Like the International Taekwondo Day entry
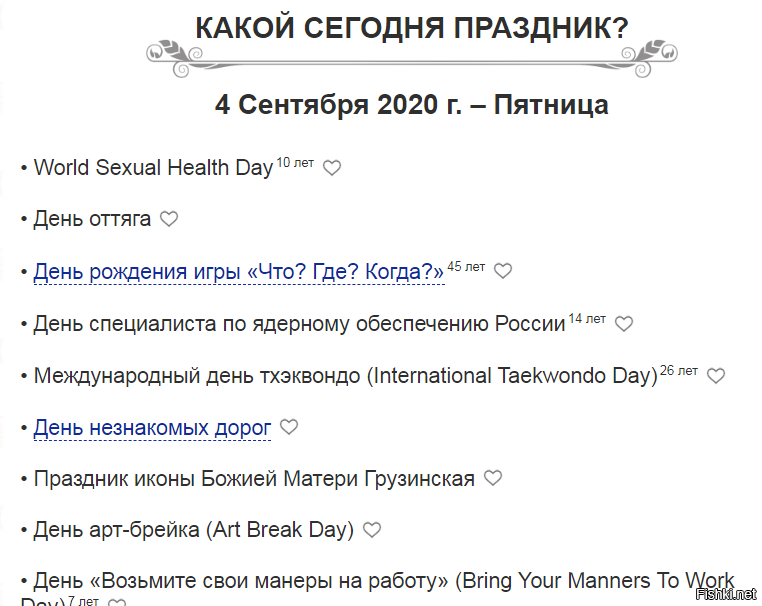 [x=716, y=376]
